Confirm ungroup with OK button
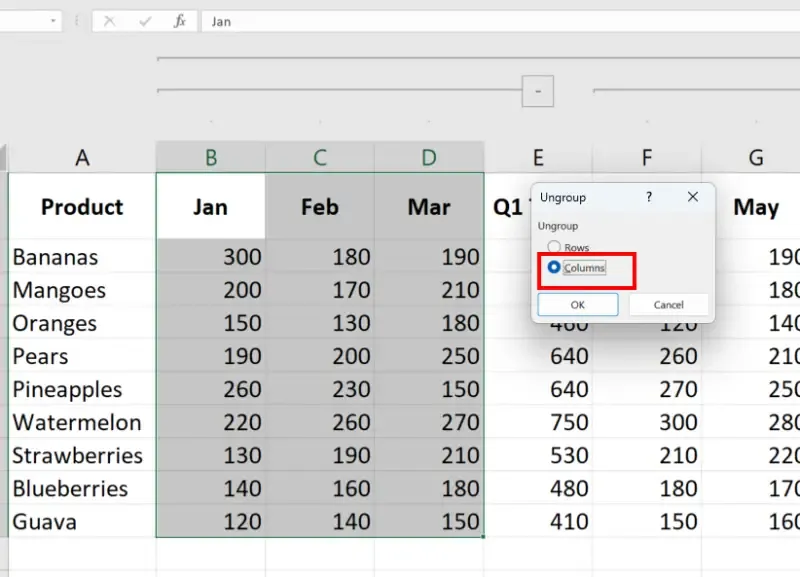The image size is (800, 577). coord(578,305)
